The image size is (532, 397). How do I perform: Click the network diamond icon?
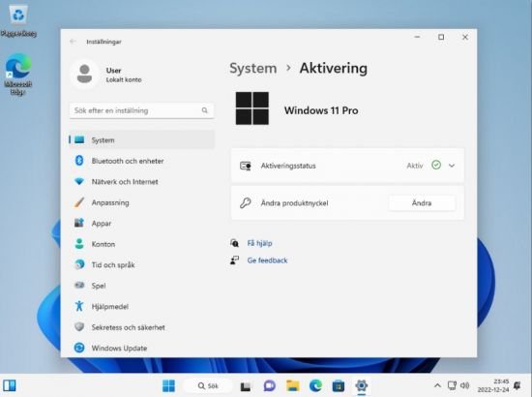coord(79,181)
